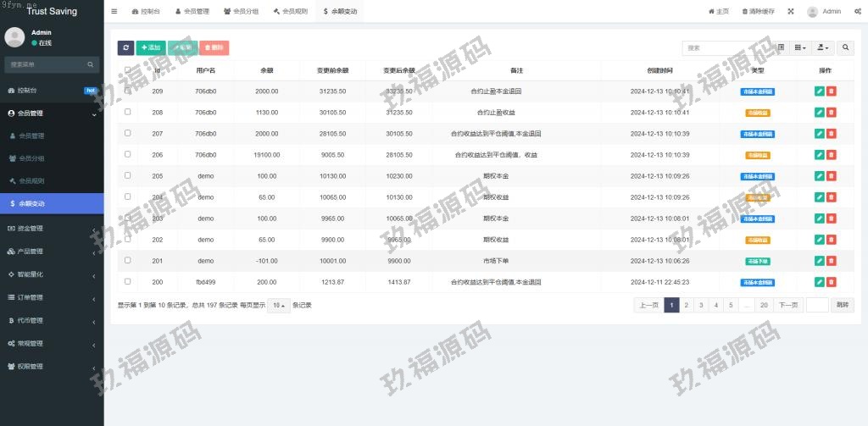Expand the 资金管理 sidebar menu
The height and width of the screenshot is (426, 868).
pos(52,228)
